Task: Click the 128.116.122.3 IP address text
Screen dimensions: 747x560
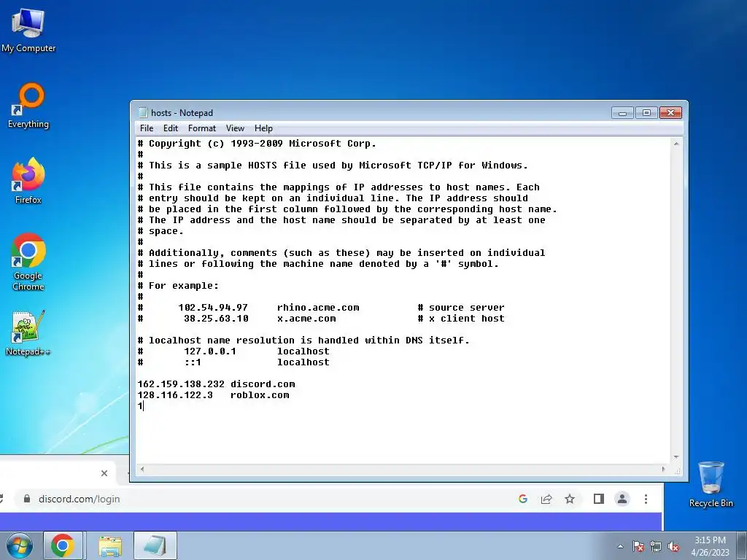Action: point(175,394)
